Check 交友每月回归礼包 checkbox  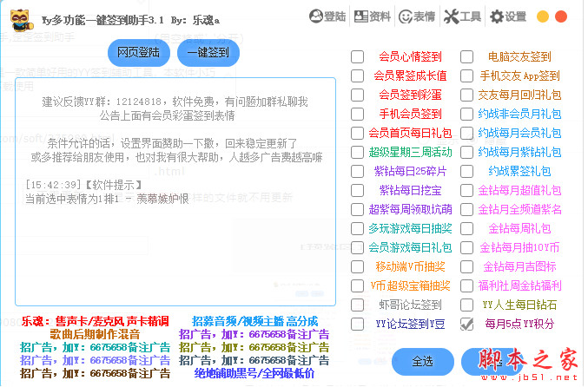[467, 95]
